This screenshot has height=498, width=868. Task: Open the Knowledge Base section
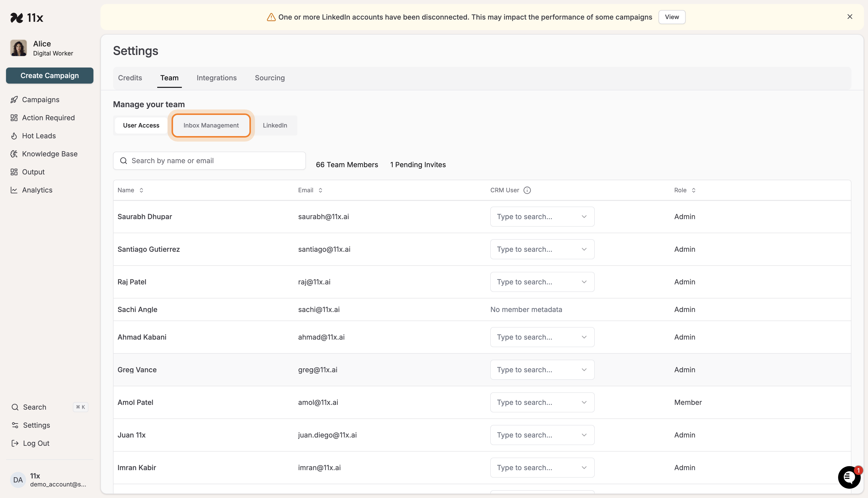pos(50,154)
